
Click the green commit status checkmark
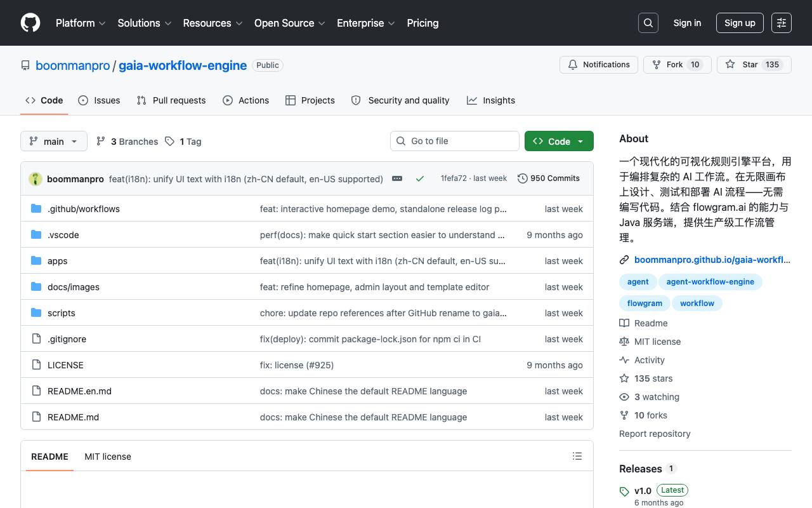click(420, 179)
